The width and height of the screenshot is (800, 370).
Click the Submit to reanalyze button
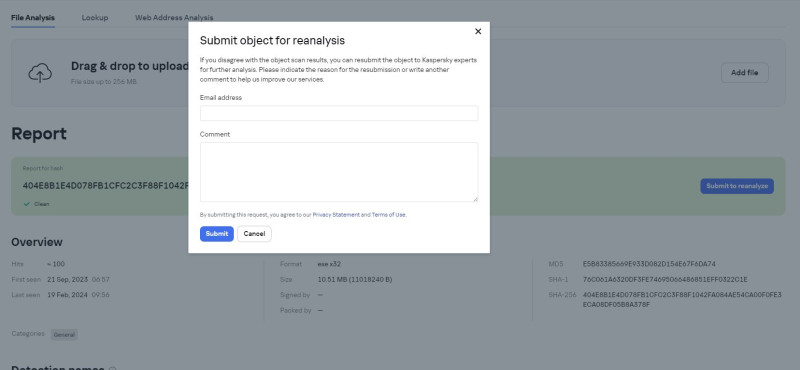tap(737, 186)
